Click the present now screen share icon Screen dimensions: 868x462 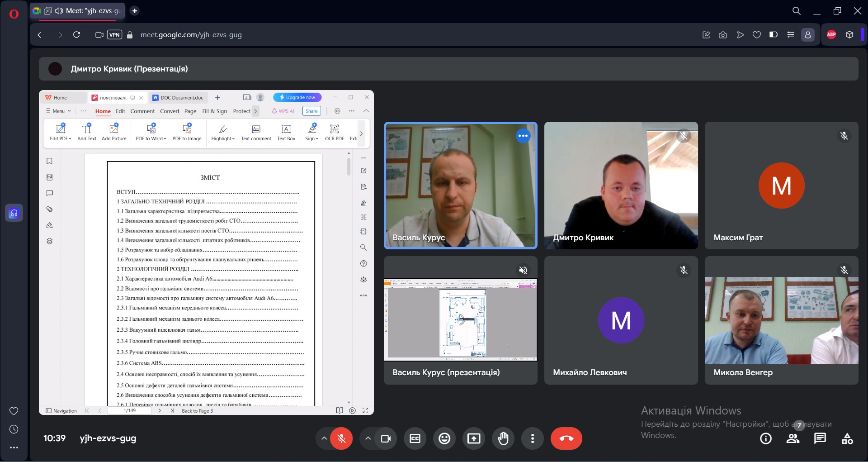(x=474, y=438)
